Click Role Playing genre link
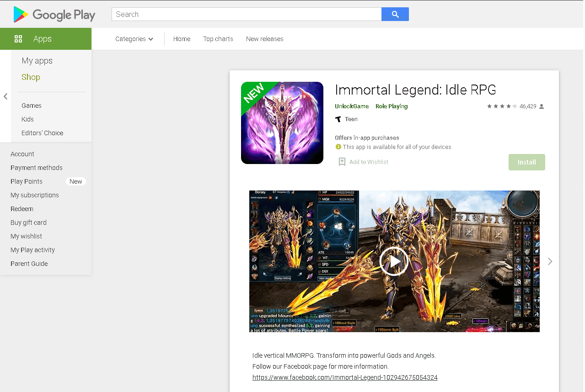Image resolution: width=585 pixels, height=392 pixels. [x=392, y=106]
